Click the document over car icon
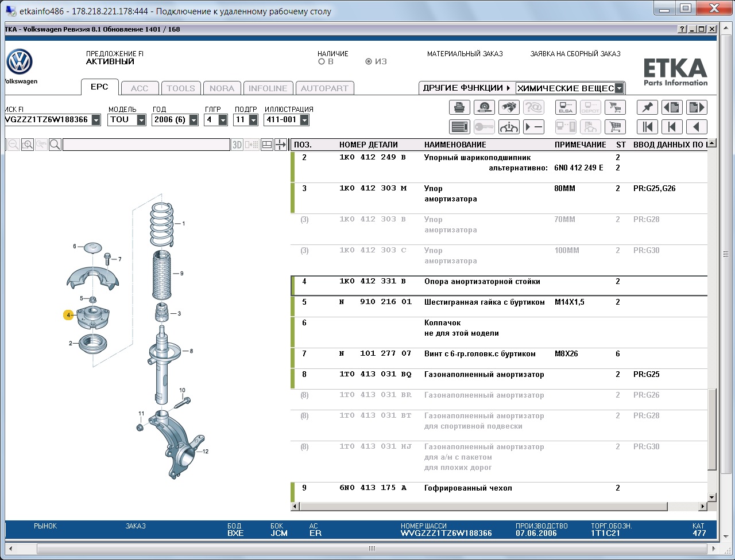 point(590,127)
